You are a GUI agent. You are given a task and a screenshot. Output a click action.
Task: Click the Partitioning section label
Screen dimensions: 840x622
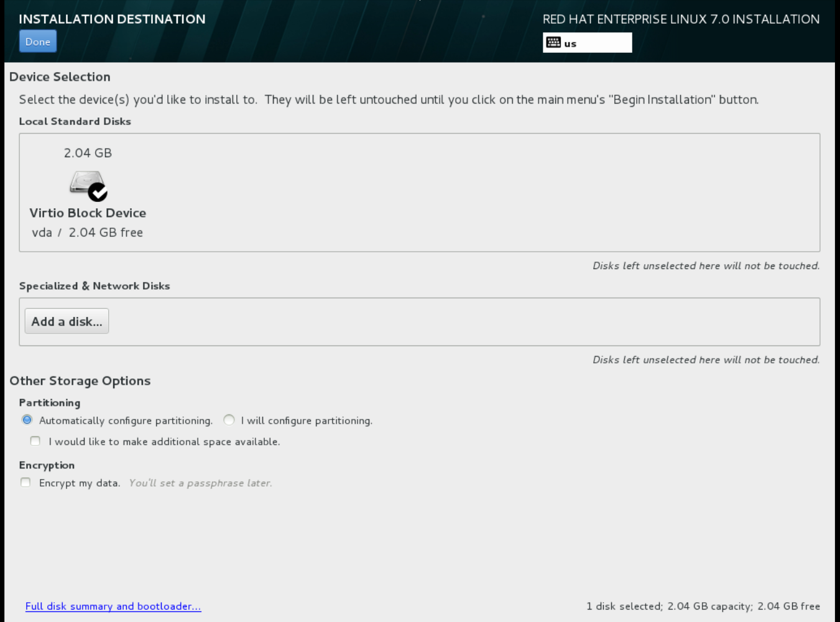(x=50, y=403)
